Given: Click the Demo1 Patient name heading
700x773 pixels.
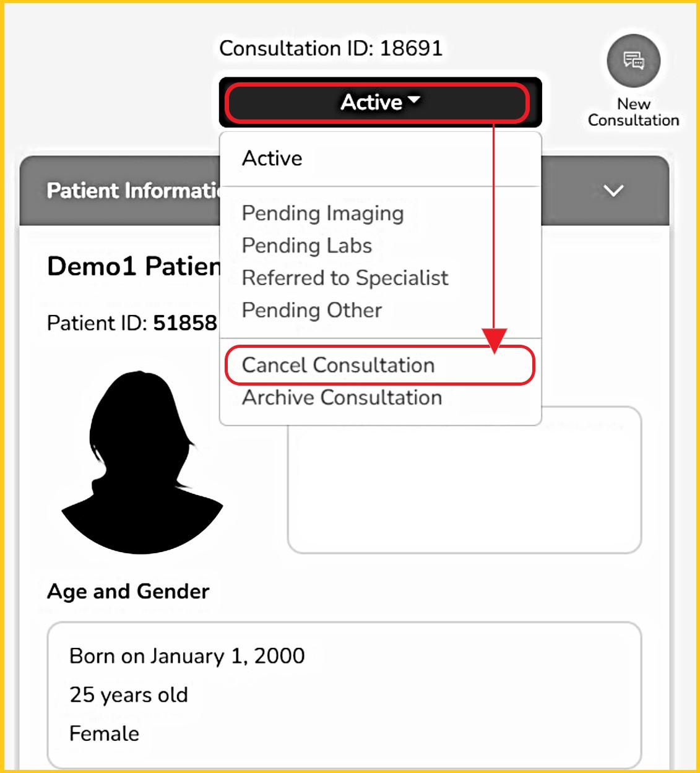Looking at the screenshot, I should point(134,267).
